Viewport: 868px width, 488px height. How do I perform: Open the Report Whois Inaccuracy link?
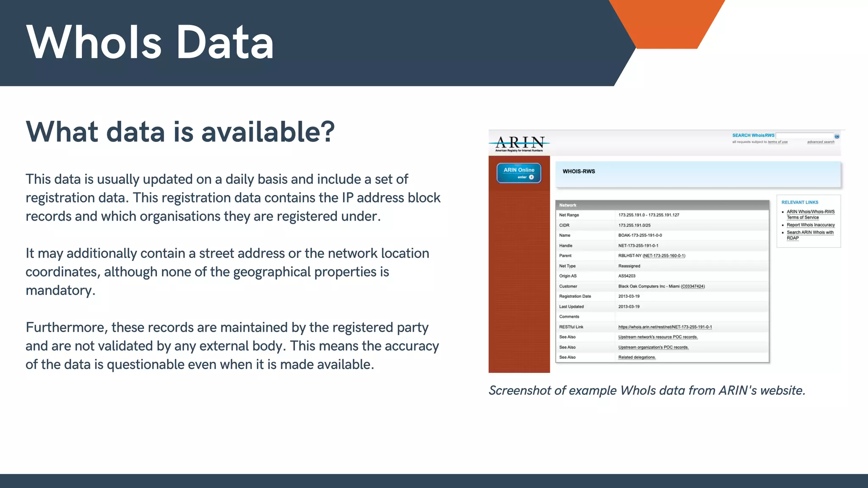(811, 225)
